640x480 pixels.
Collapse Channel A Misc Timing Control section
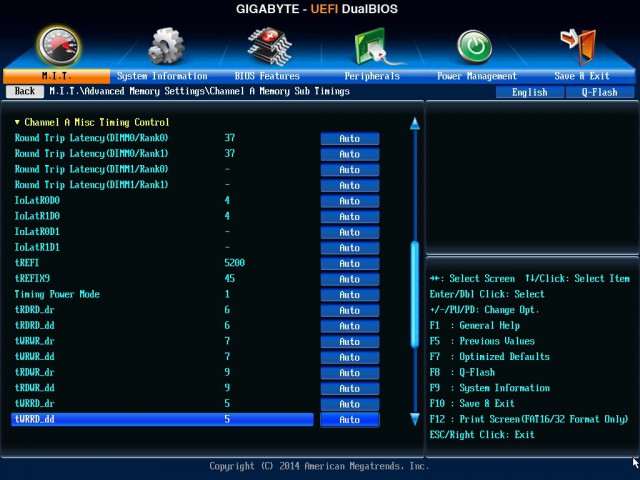click(x=92, y=122)
